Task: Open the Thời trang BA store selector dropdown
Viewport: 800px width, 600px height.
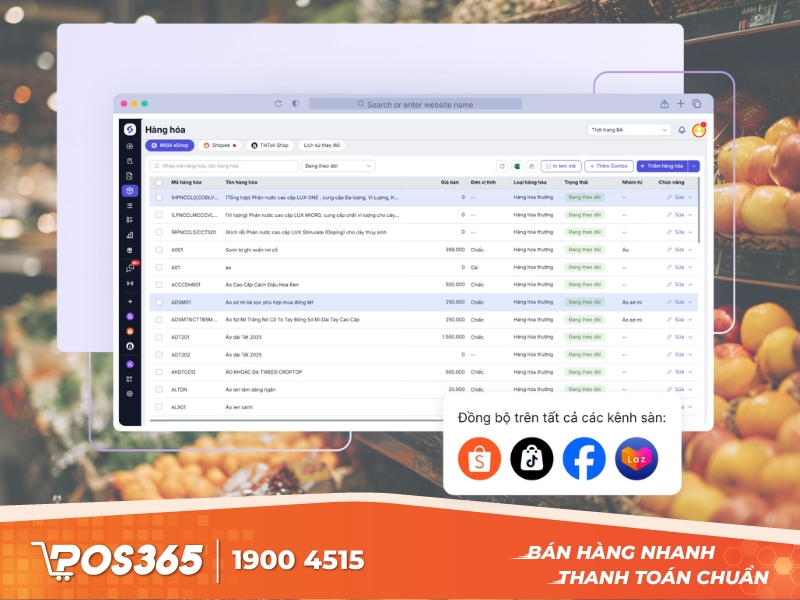Action: [630, 131]
